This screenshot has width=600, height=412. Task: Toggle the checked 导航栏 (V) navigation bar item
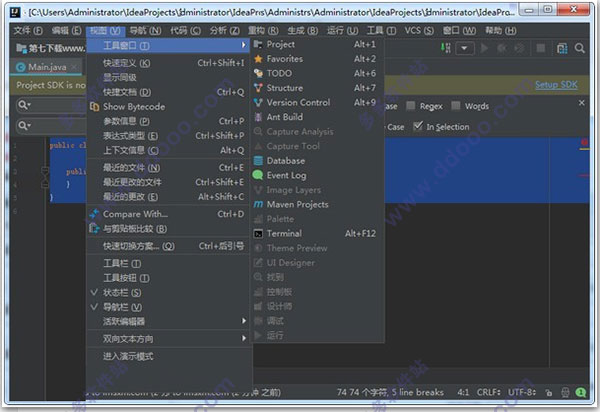(x=168, y=307)
